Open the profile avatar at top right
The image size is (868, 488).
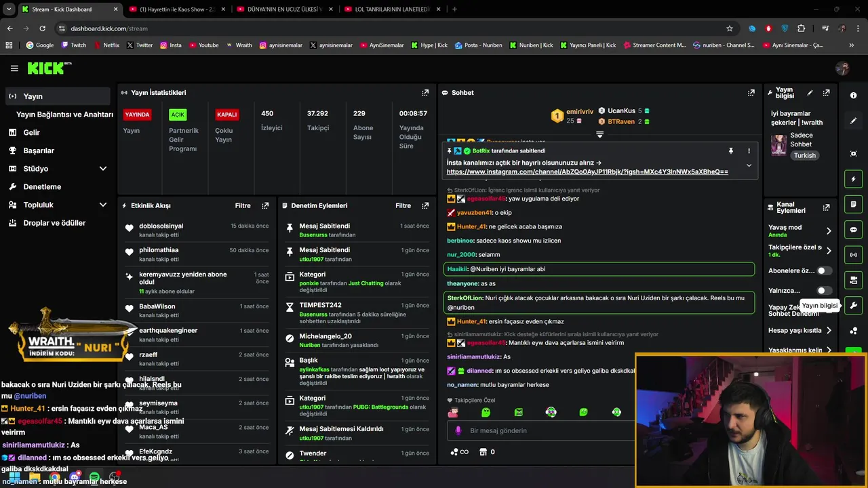[843, 68]
